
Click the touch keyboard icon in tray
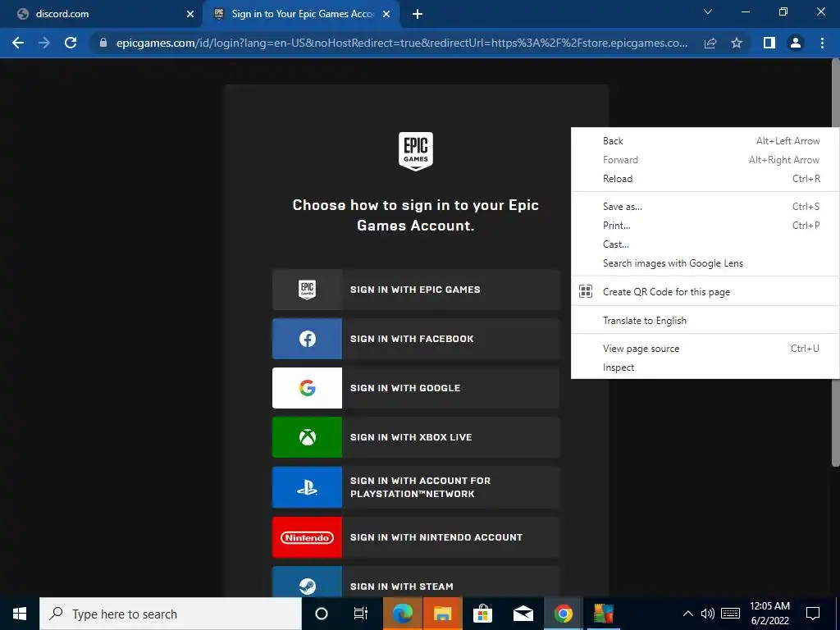pyautogui.click(x=731, y=614)
